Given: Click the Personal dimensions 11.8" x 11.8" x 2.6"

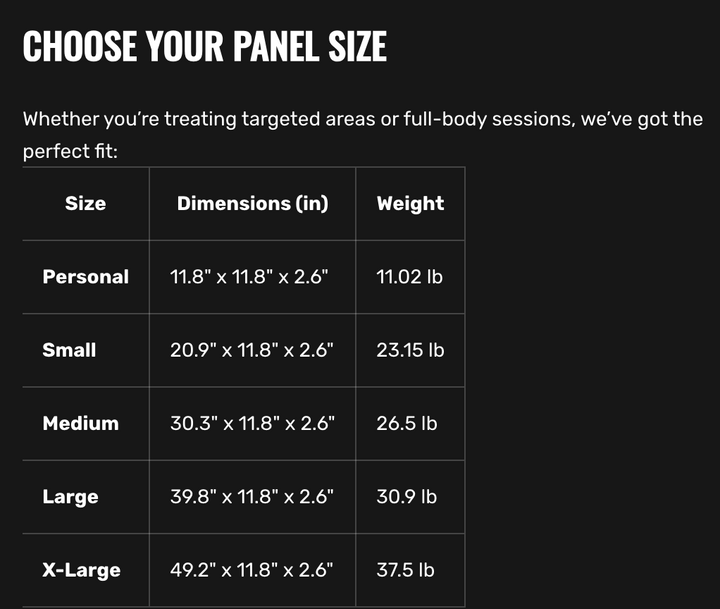Looking at the screenshot, I should tap(249, 277).
